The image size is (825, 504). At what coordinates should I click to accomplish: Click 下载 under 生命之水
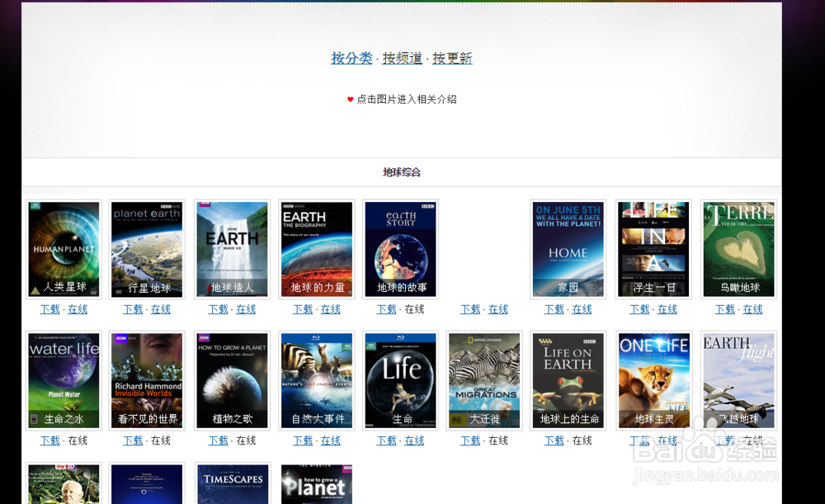click(x=50, y=440)
